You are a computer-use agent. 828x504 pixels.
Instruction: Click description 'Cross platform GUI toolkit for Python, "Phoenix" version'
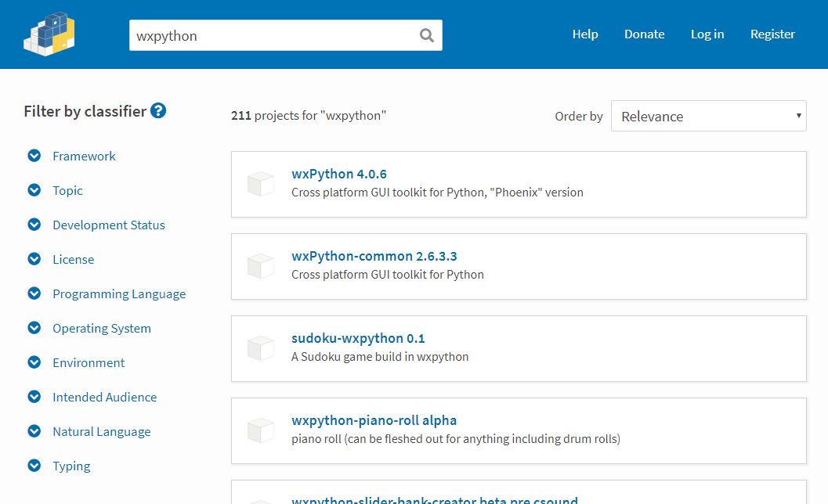pos(437,192)
